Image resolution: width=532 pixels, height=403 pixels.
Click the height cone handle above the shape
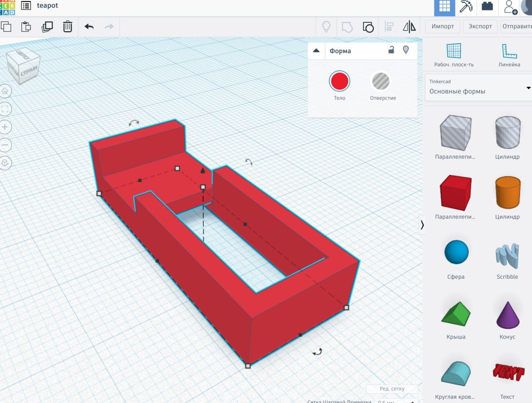pos(203,170)
